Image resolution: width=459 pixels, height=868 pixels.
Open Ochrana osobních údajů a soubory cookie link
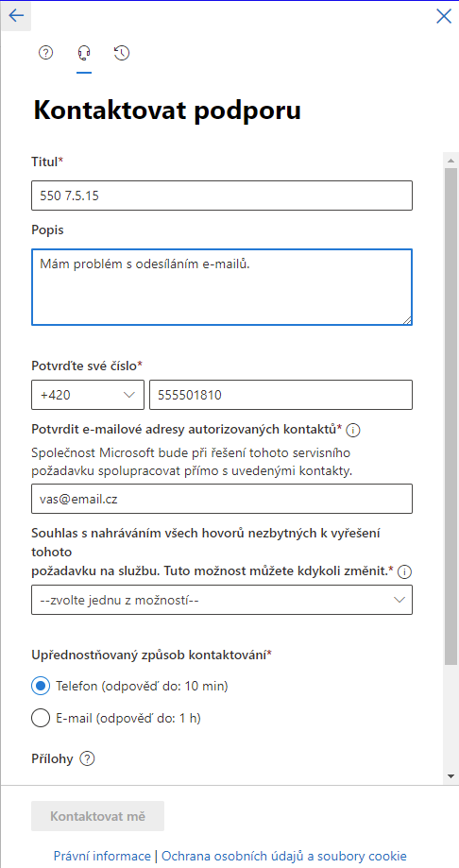click(284, 856)
